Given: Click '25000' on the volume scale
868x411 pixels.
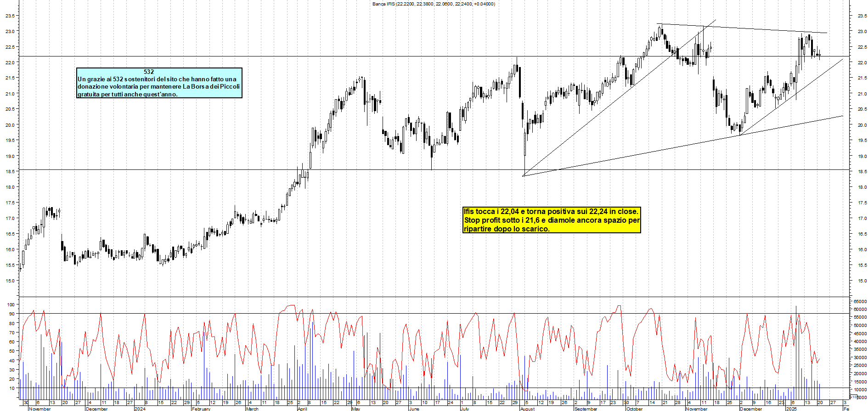Looking at the screenshot, I should point(860,366).
